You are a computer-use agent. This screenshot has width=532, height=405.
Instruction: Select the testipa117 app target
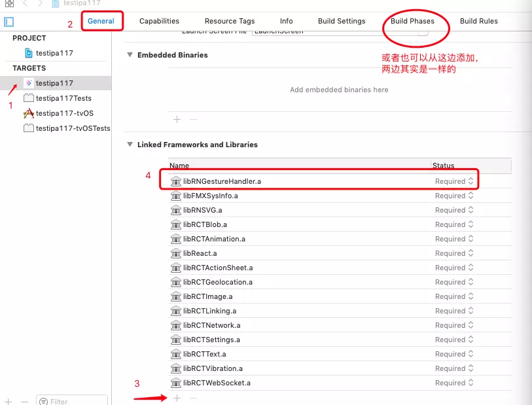click(56, 83)
